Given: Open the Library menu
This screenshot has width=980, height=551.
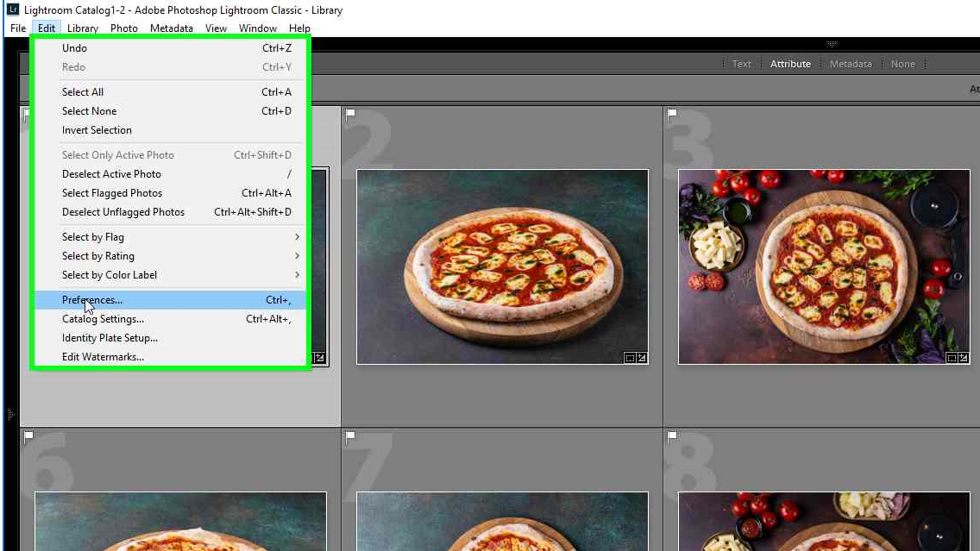Looking at the screenshot, I should (83, 28).
